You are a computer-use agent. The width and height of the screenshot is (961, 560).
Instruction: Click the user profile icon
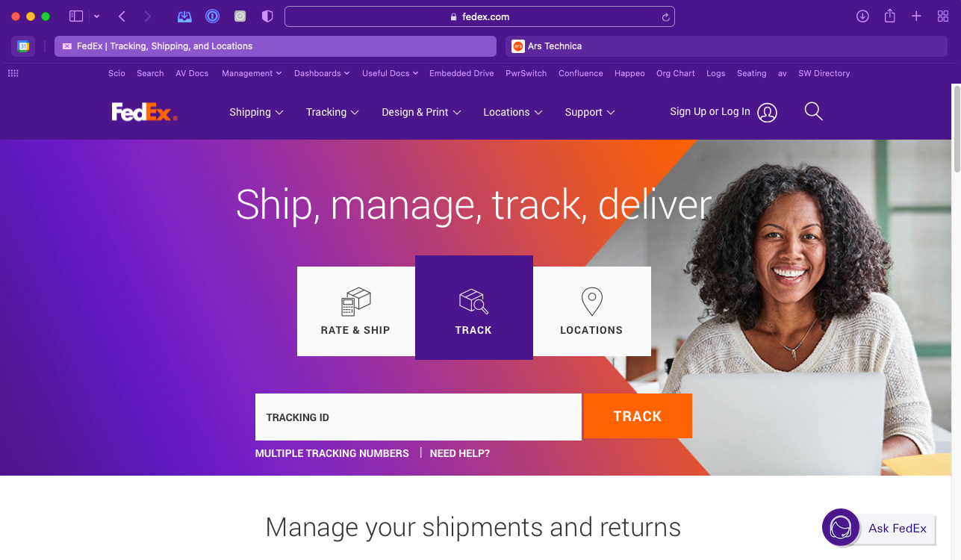click(767, 113)
